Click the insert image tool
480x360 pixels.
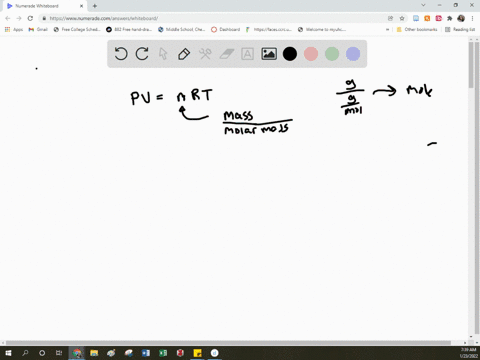pyautogui.click(x=269, y=54)
